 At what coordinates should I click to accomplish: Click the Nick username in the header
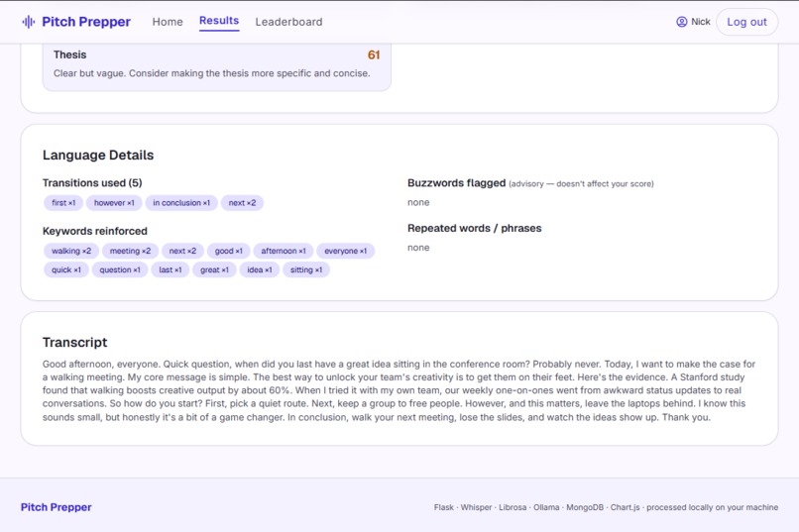(x=700, y=22)
